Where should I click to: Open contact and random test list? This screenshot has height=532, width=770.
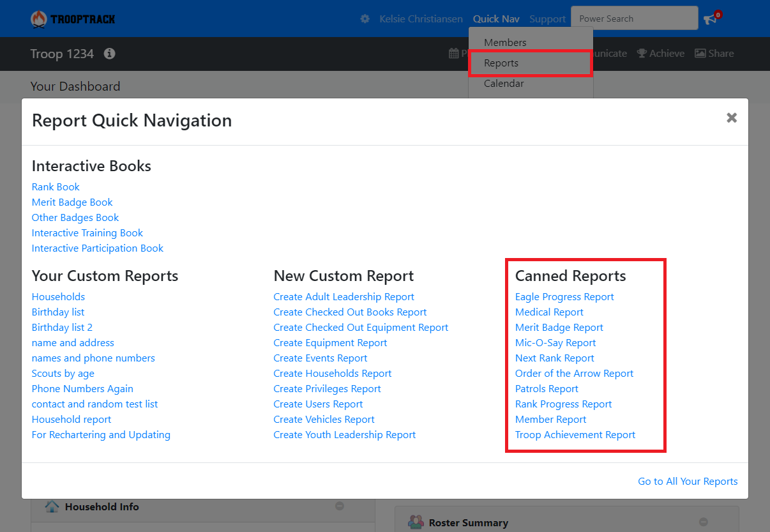94,404
